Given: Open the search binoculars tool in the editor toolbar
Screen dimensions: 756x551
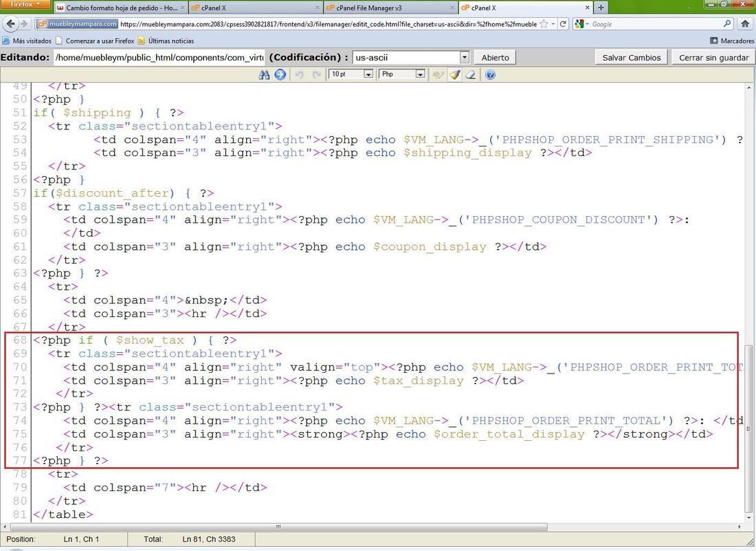Looking at the screenshot, I should tap(264, 75).
